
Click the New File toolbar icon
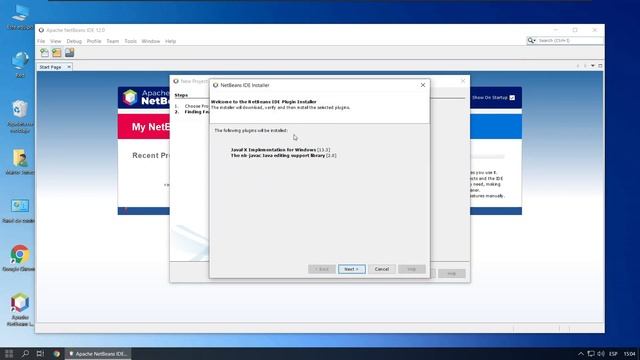click(x=44, y=53)
